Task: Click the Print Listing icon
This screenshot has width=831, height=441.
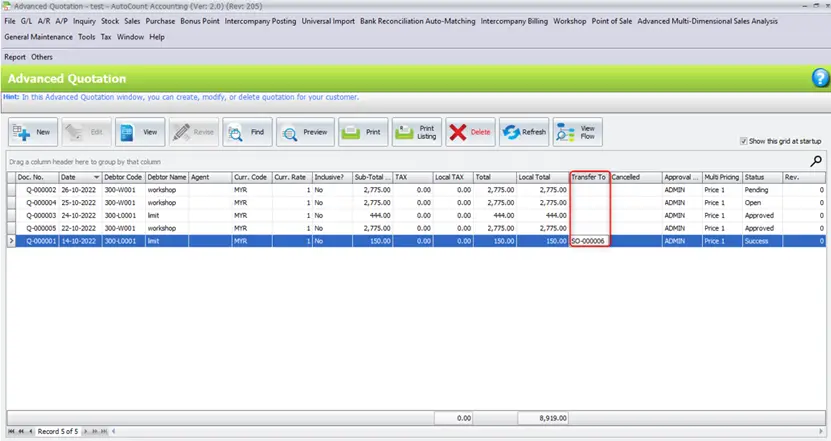Action: [415, 132]
